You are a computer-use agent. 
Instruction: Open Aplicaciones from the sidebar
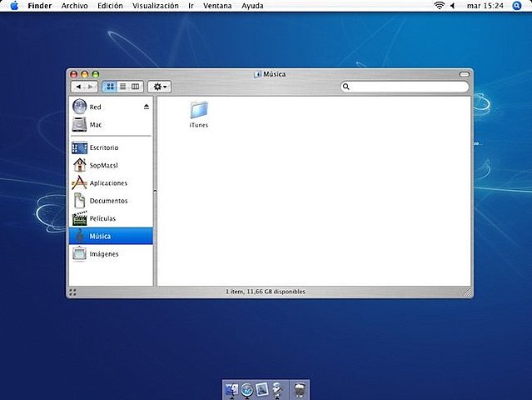click(111, 183)
